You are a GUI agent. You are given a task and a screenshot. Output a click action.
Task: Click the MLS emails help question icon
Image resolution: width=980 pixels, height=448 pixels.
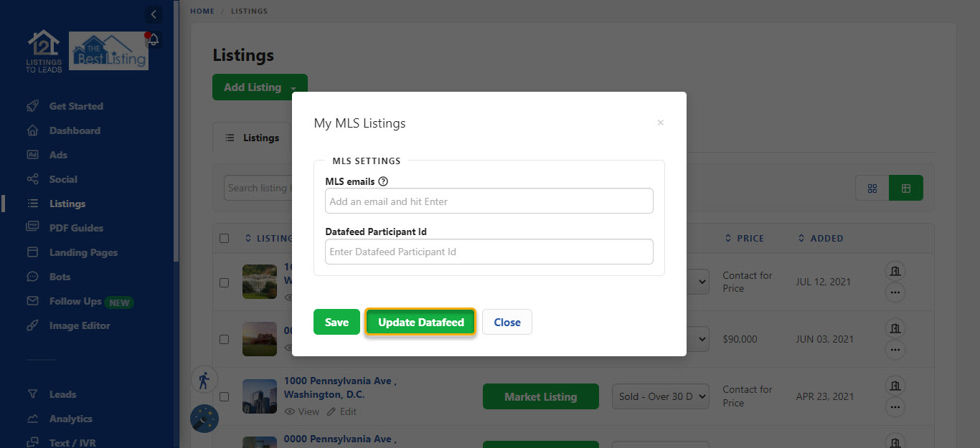[383, 182]
